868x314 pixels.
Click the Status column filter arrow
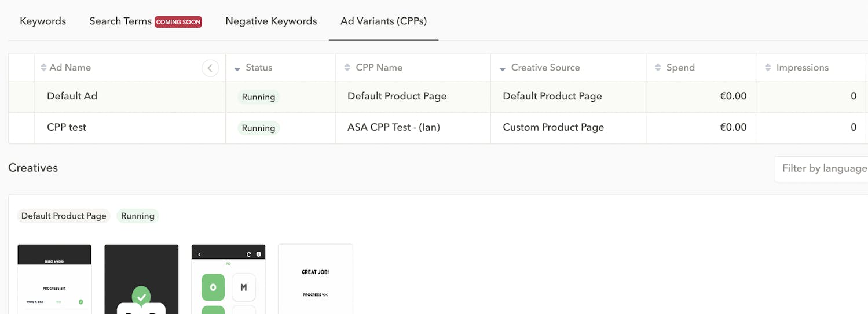(237, 69)
